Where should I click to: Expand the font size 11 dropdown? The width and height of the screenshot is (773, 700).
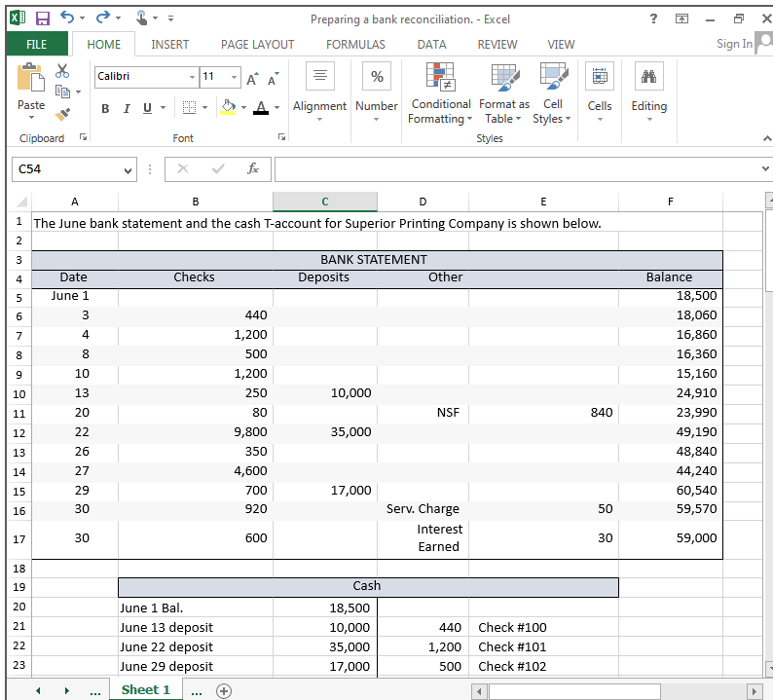pos(235,77)
